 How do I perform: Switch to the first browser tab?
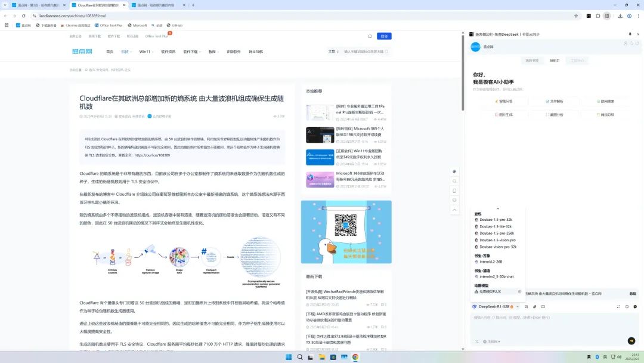[x=38, y=5]
